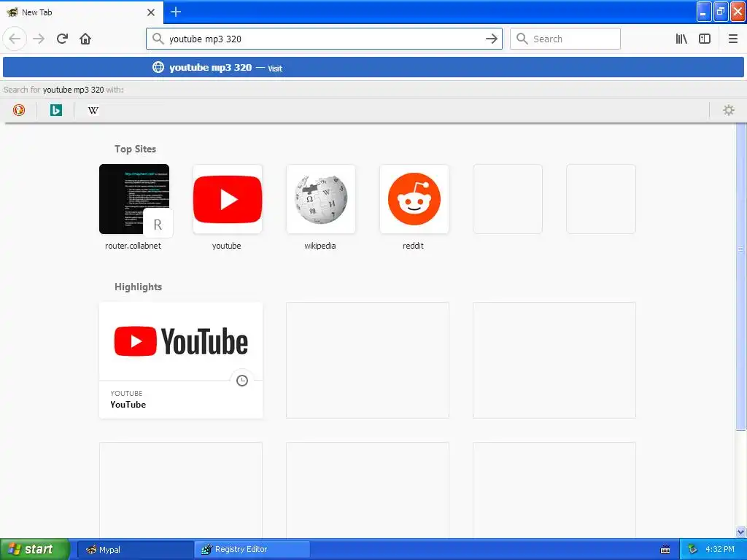Open search settings gear icon
Screen dimensions: 747x560
coord(729,111)
